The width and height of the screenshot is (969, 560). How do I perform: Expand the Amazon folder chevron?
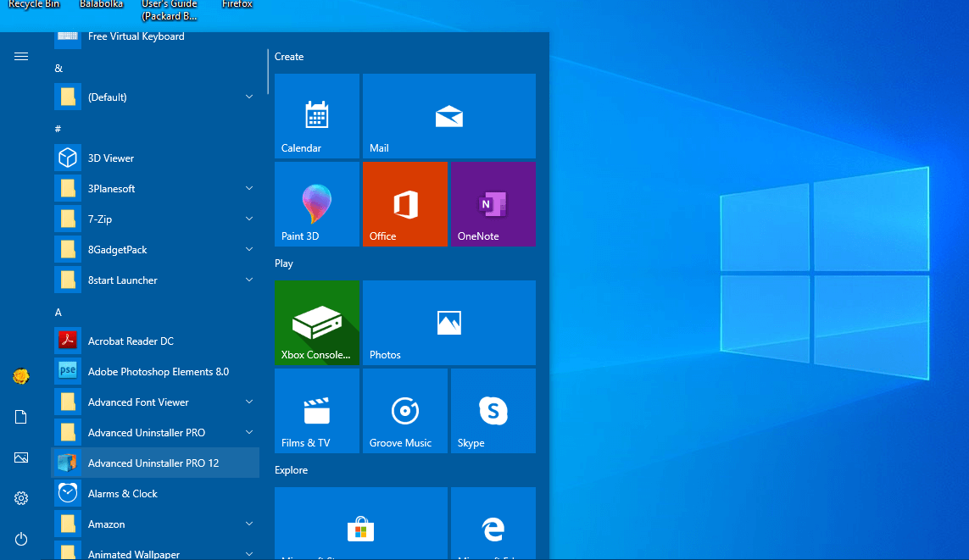coord(249,524)
